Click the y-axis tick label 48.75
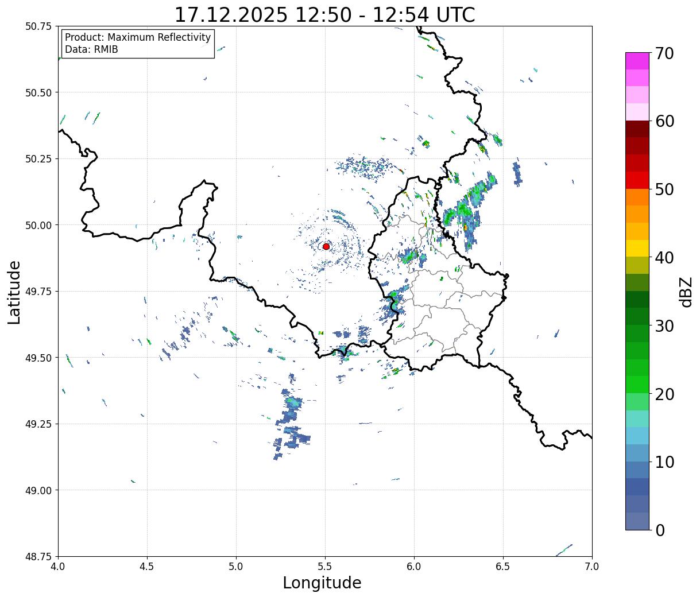700x597 pixels. [x=38, y=556]
